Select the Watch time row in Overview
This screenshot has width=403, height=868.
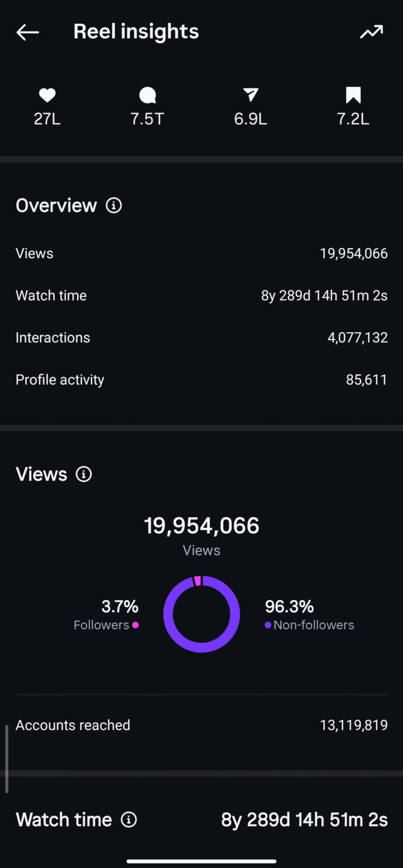201,296
